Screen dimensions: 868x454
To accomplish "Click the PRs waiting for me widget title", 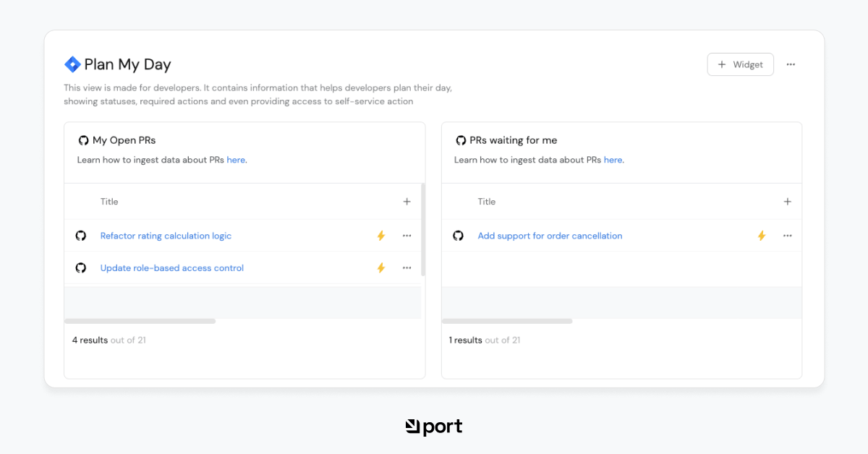I will pyautogui.click(x=514, y=140).
